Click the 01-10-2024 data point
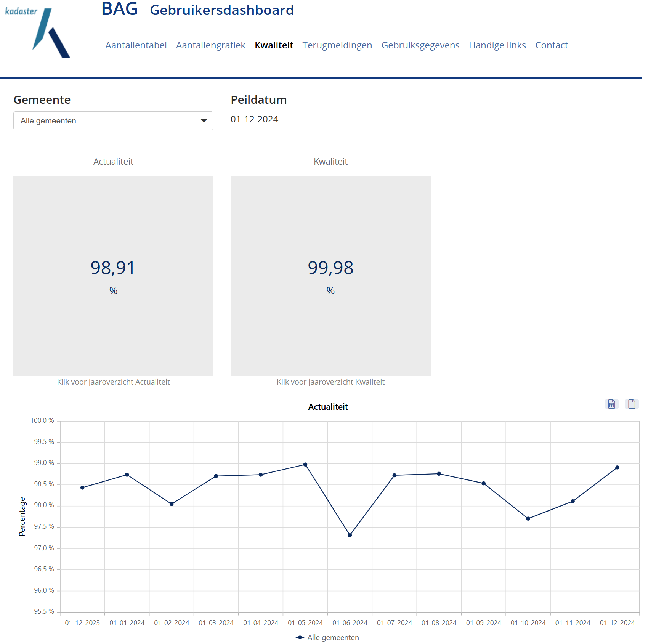This screenshot has height=643, width=672. 528,518
